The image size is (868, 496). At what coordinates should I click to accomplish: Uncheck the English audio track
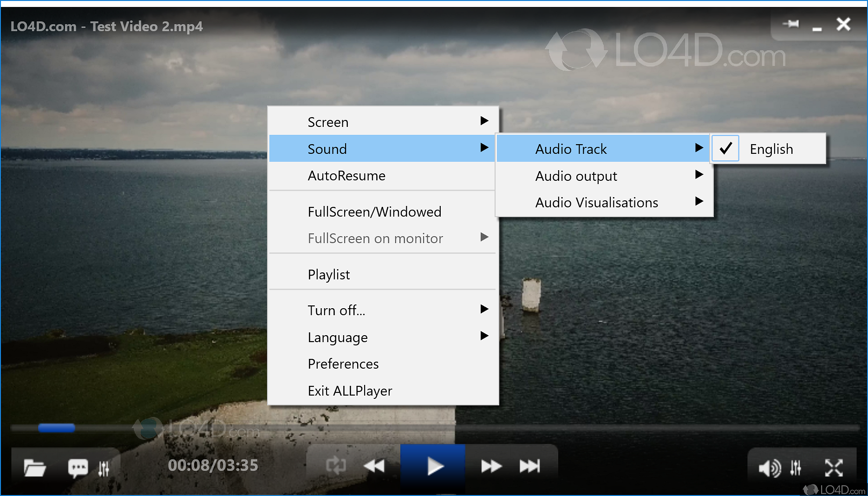coord(725,148)
